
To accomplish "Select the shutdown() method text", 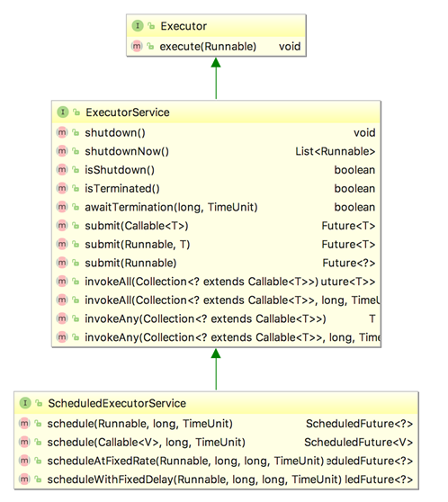I will [x=115, y=132].
